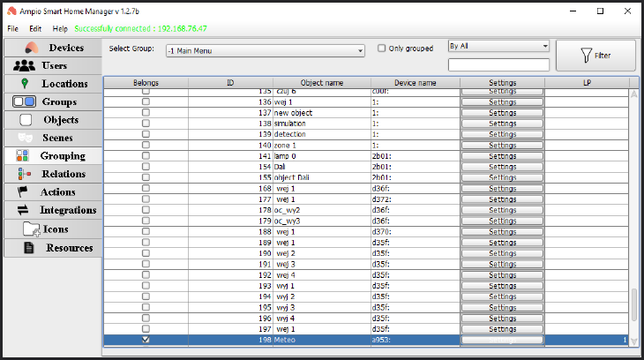Enable the Only grouped checkbox

click(x=382, y=49)
